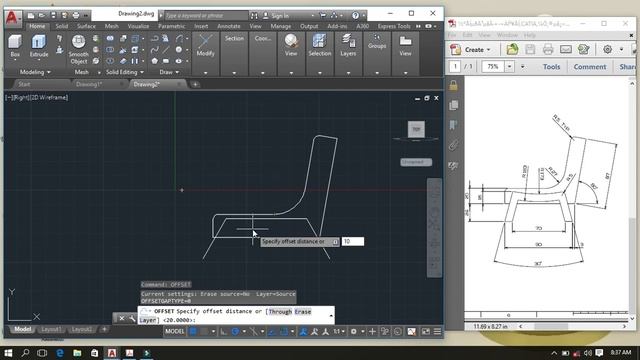Click the Through option in command line

(x=280, y=312)
